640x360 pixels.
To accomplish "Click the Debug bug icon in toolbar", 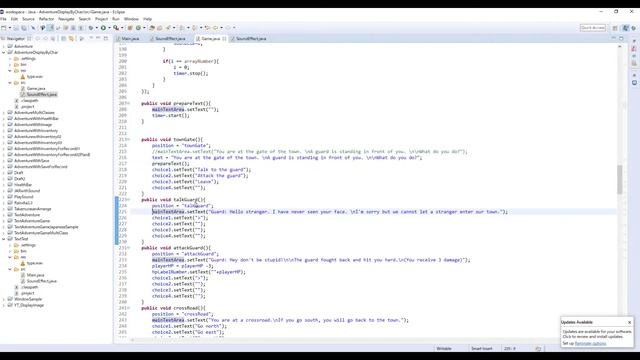I will (x=91, y=28).
